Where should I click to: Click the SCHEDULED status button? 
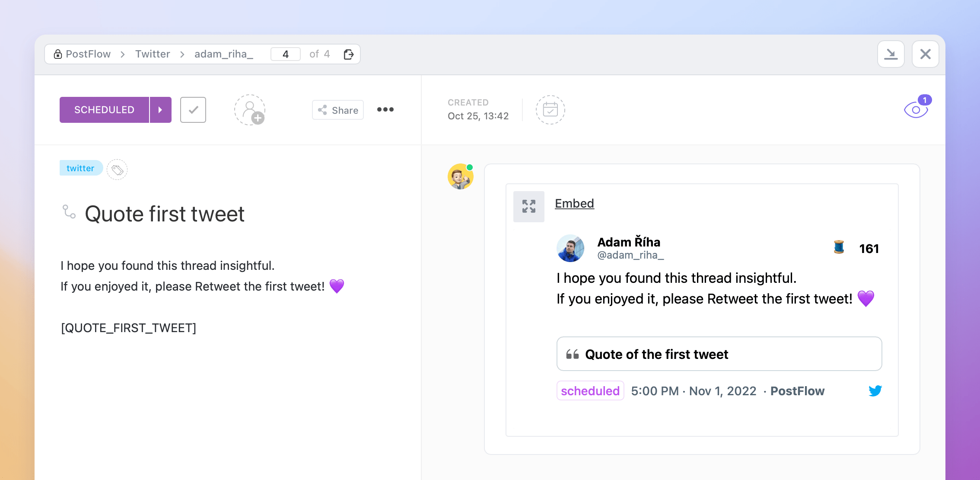point(104,110)
